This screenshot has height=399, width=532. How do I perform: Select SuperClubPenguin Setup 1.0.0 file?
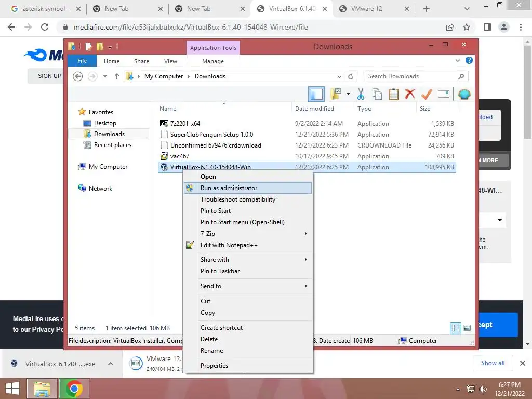coord(307,135)
